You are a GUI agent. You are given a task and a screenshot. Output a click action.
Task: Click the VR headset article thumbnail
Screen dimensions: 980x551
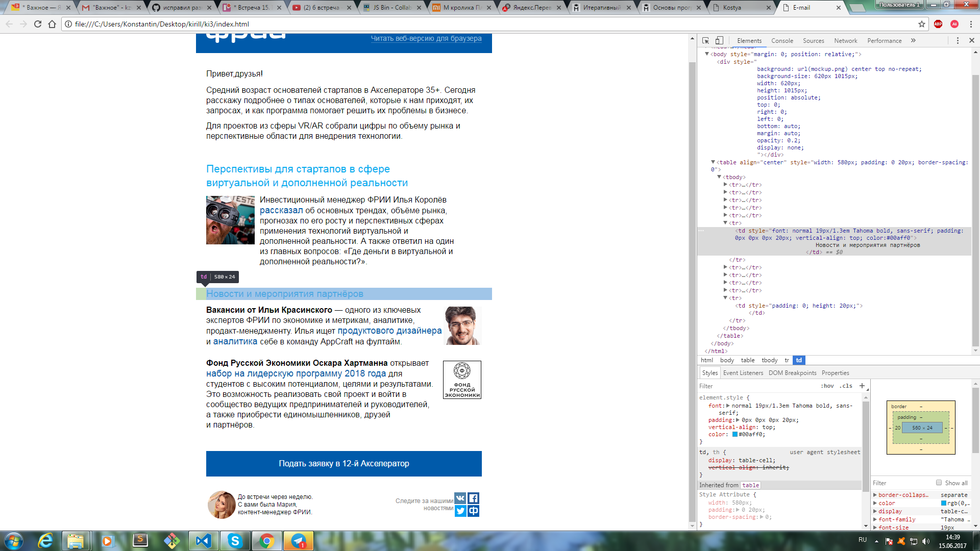(230, 220)
